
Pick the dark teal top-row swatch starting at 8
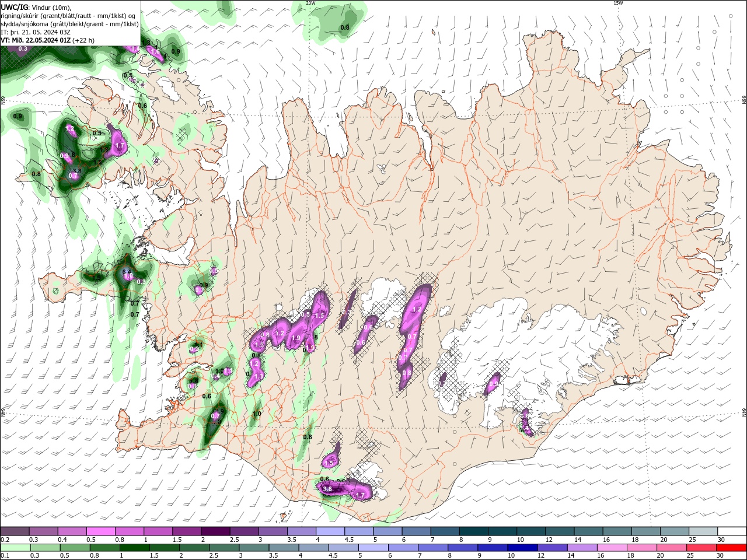tap(473, 531)
